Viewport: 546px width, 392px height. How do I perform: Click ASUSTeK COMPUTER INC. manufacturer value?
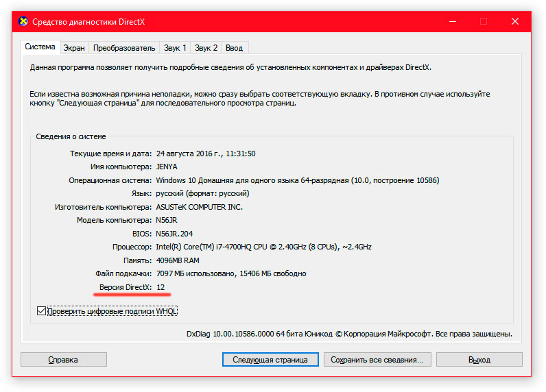click(x=199, y=207)
